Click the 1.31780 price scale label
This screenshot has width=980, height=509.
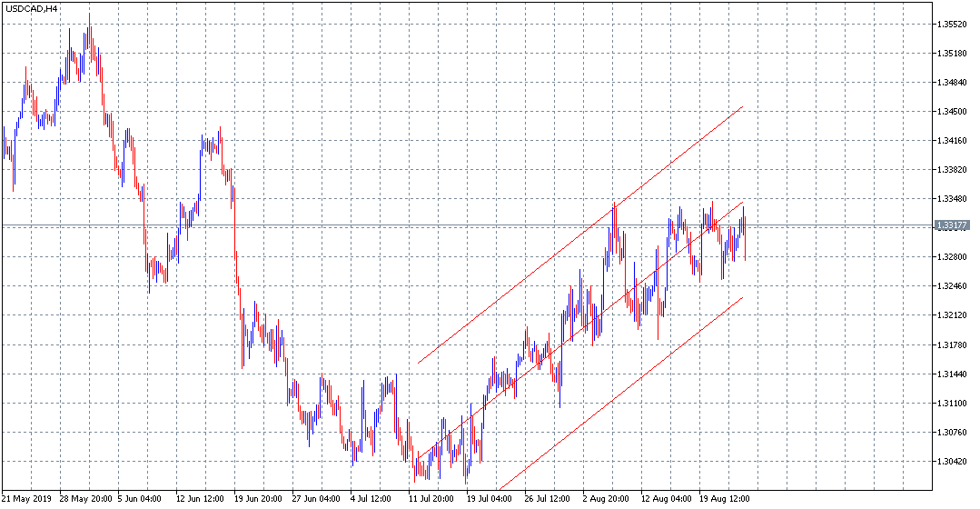coord(952,345)
